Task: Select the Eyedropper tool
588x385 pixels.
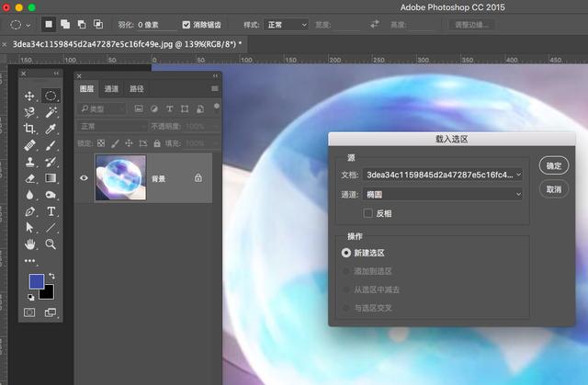Action: click(x=51, y=129)
